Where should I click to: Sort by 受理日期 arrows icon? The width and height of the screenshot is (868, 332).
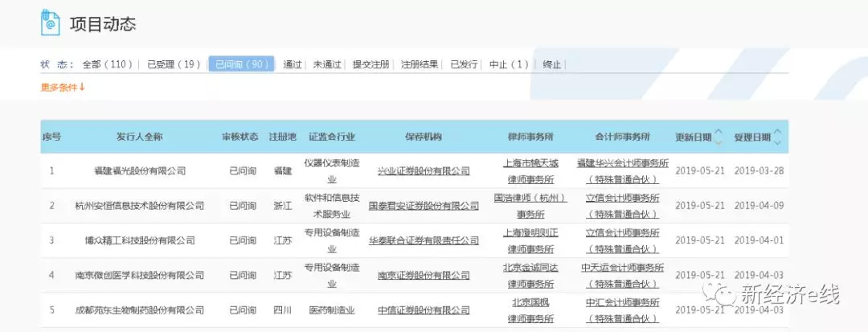point(778,137)
